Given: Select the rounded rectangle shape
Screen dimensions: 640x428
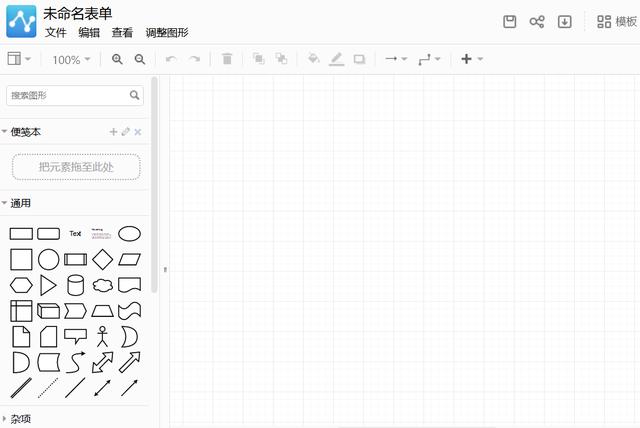Looking at the screenshot, I should (x=49, y=234).
